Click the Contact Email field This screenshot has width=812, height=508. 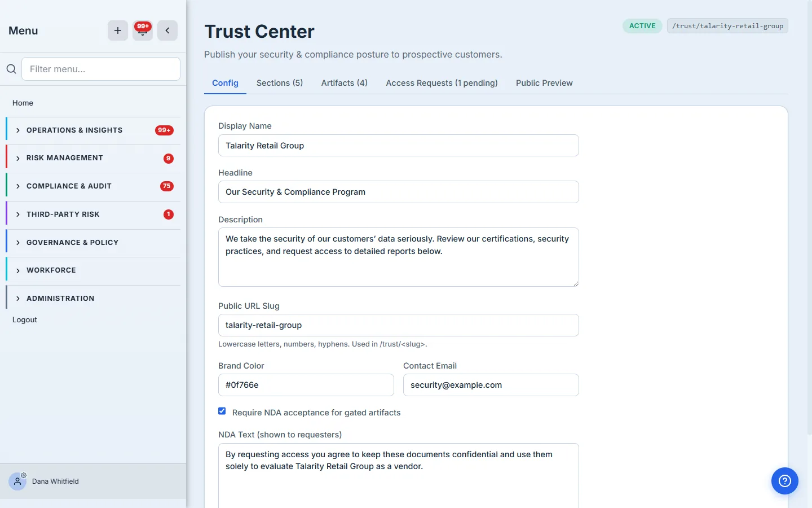[491, 385]
